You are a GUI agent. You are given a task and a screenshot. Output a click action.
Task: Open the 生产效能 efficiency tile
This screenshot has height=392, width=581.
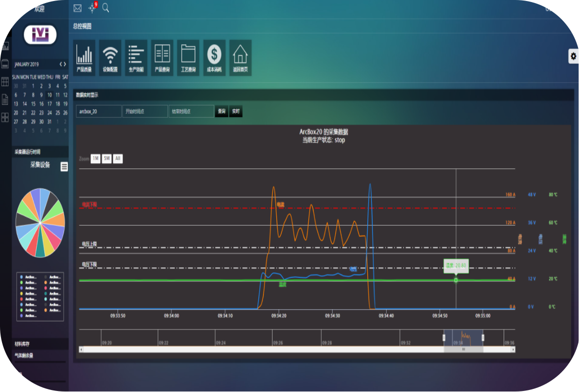pos(136,57)
